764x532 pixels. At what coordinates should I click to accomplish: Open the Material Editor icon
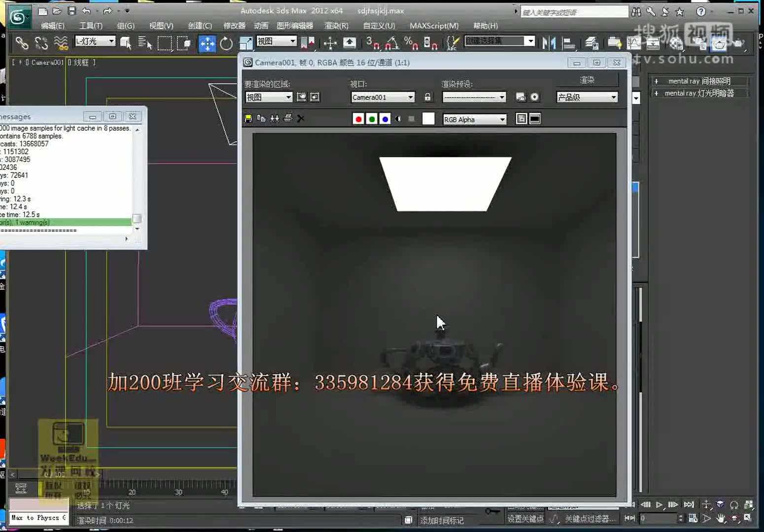coord(676,43)
